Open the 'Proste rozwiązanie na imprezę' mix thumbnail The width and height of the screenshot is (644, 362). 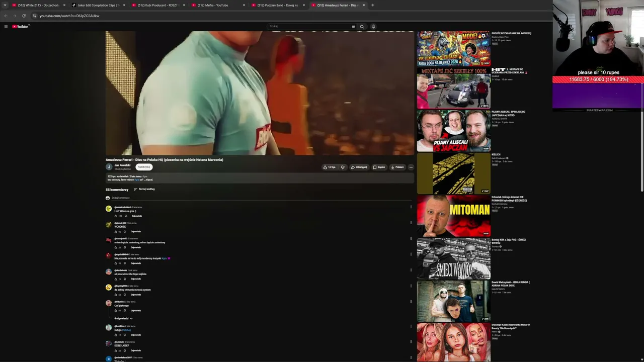(453, 49)
